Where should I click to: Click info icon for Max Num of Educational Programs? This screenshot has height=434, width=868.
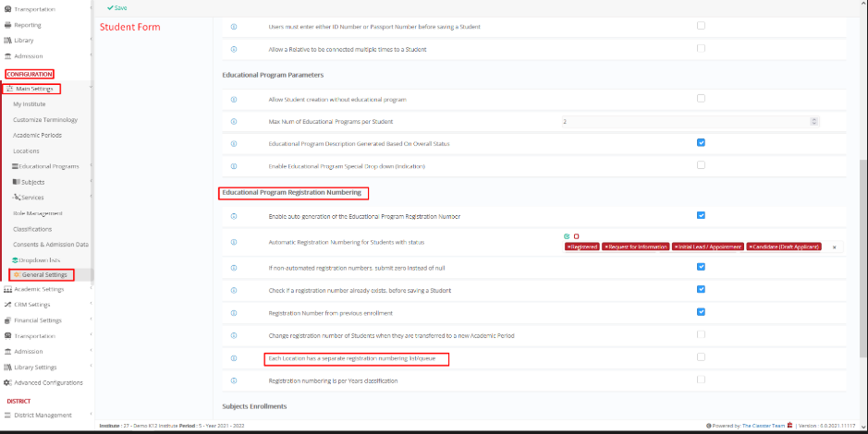(234, 122)
